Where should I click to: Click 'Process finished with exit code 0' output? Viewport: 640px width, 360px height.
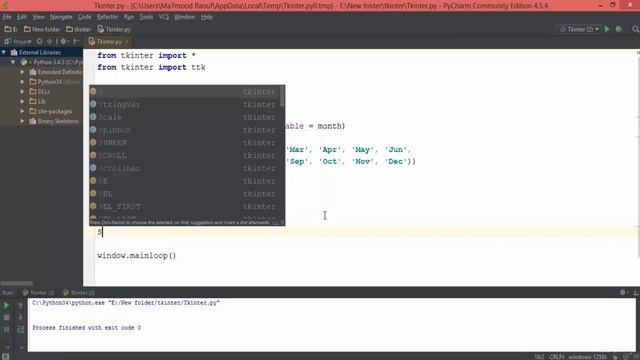(87, 328)
